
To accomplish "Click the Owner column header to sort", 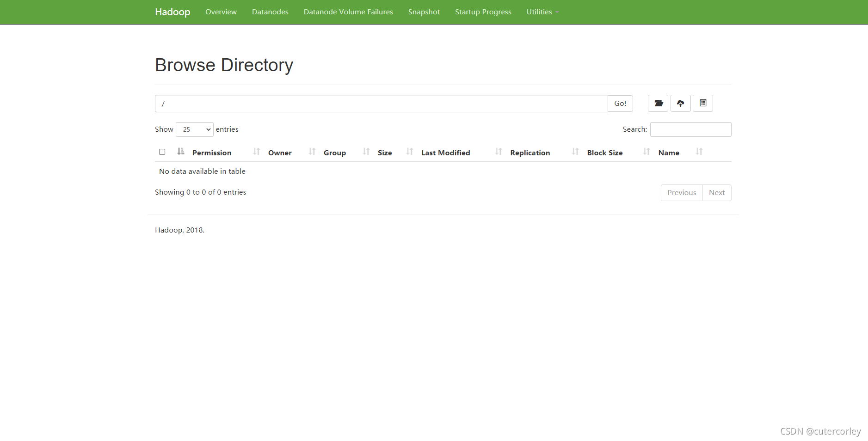I will [280, 153].
